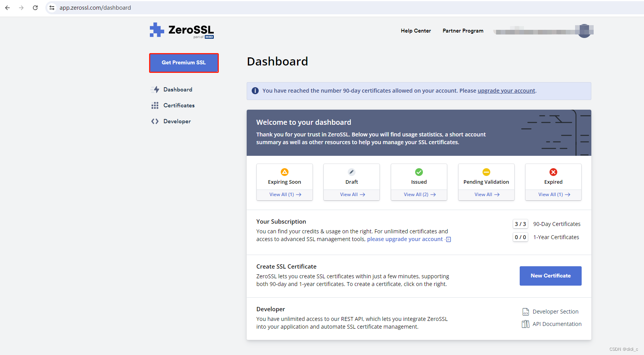This screenshot has height=355, width=644.
Task: Click the 0 / 0 1-Year usage badge
Action: [520, 237]
